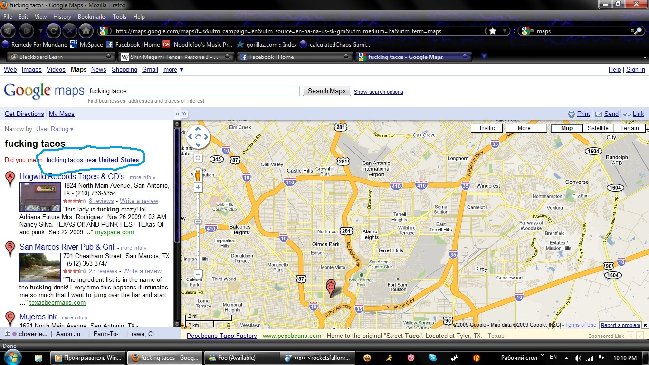Click the Street View pegman icon
The height and width of the screenshot is (365, 649).
click(x=198, y=175)
